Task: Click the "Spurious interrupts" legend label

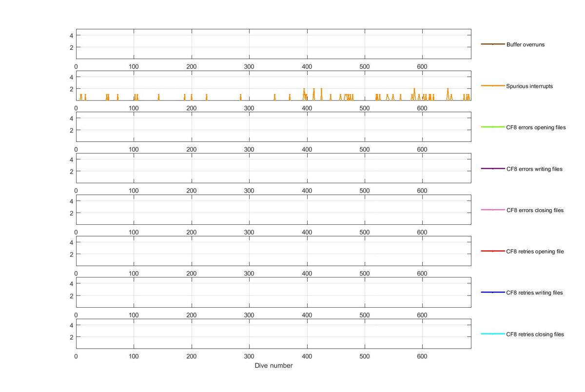Action: pyautogui.click(x=529, y=86)
